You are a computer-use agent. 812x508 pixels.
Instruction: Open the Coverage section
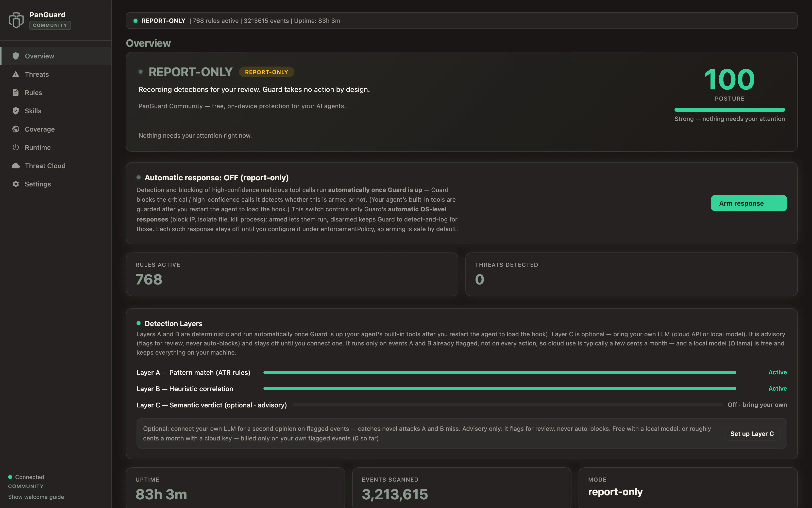[56, 129]
